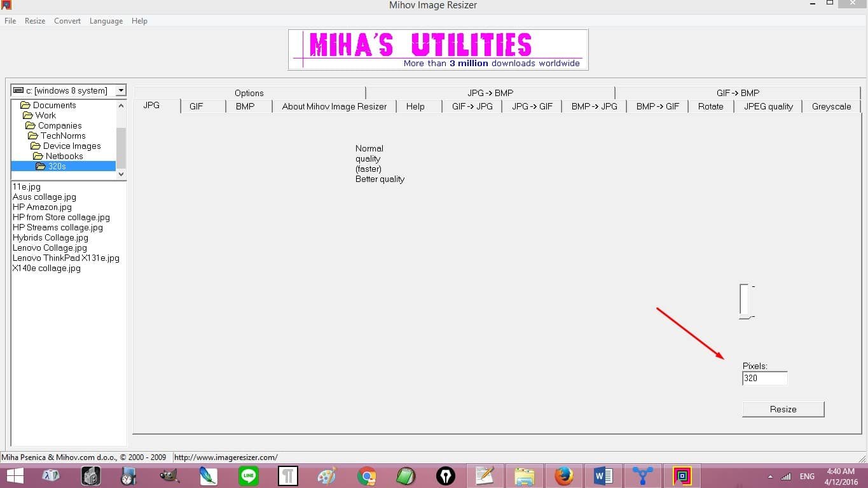Open the Language menu
The image size is (868, 488).
tap(106, 21)
